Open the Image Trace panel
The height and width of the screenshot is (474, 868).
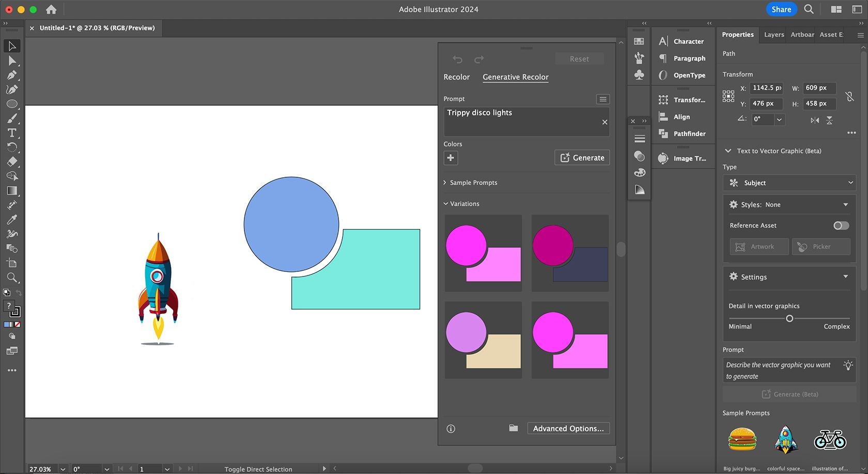(x=683, y=159)
